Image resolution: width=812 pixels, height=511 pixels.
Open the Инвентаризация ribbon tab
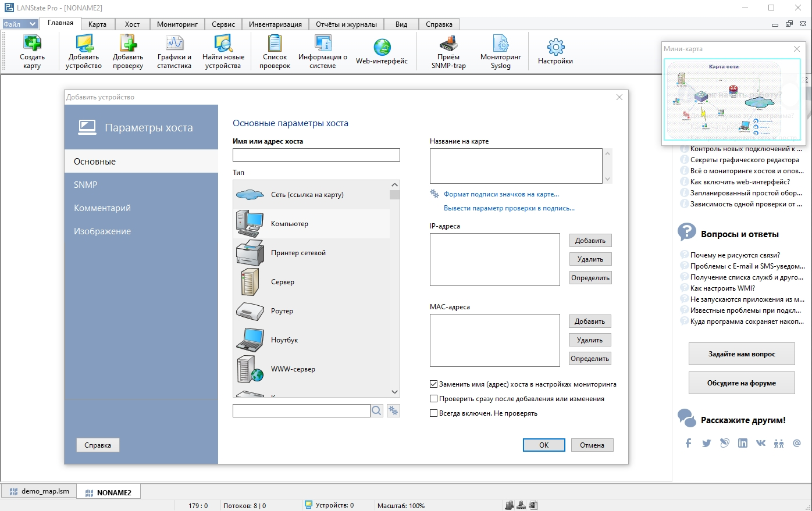[x=275, y=24]
